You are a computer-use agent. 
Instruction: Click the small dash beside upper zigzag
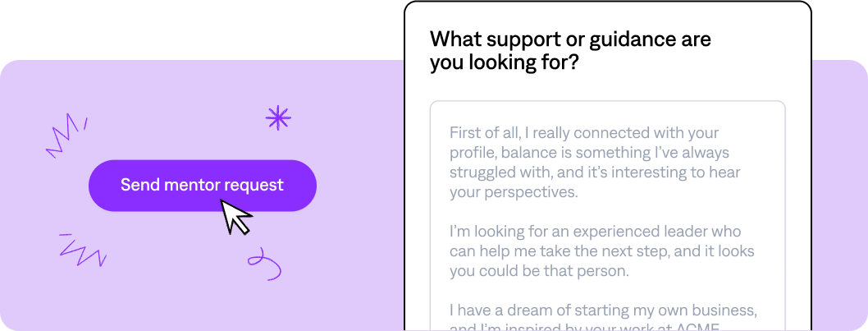click(86, 123)
